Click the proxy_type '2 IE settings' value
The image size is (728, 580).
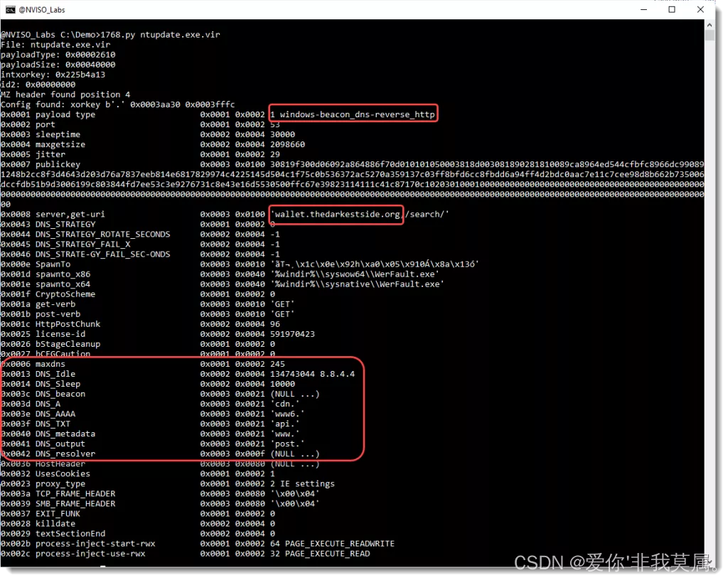(302, 484)
